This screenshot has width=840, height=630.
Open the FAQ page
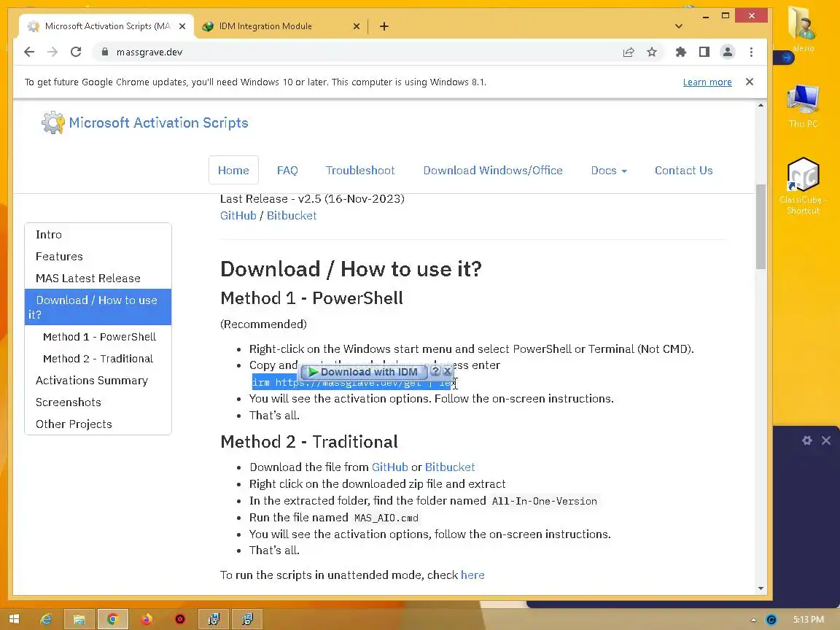coord(287,171)
